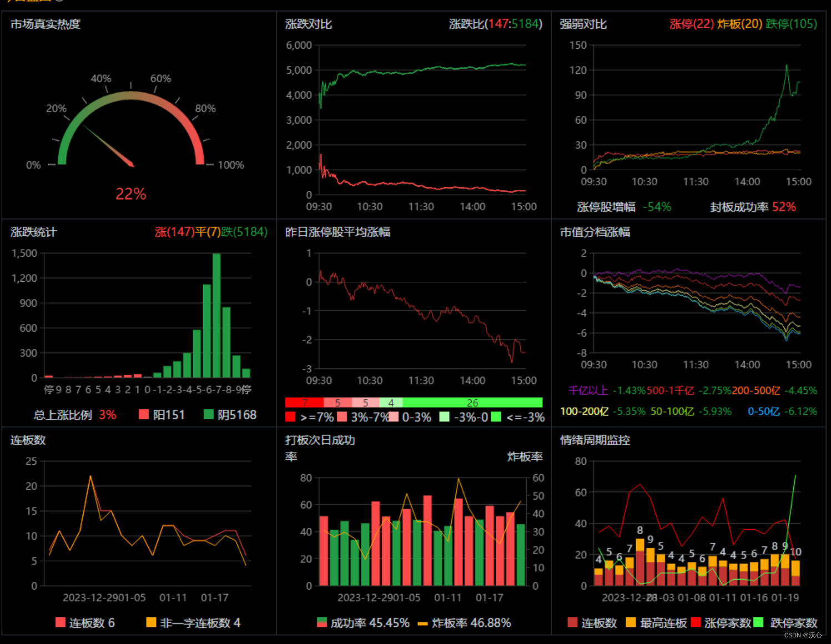Toggle the 成功率 45.45% legend item
Viewport: 831px width, 644px height.
363,623
